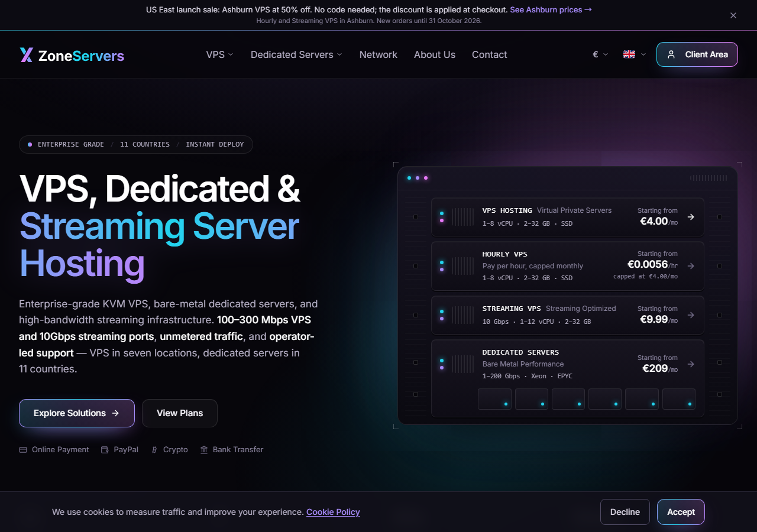Click the ZoneServers X logo icon
Image resolution: width=757 pixels, height=532 pixels.
click(26, 55)
